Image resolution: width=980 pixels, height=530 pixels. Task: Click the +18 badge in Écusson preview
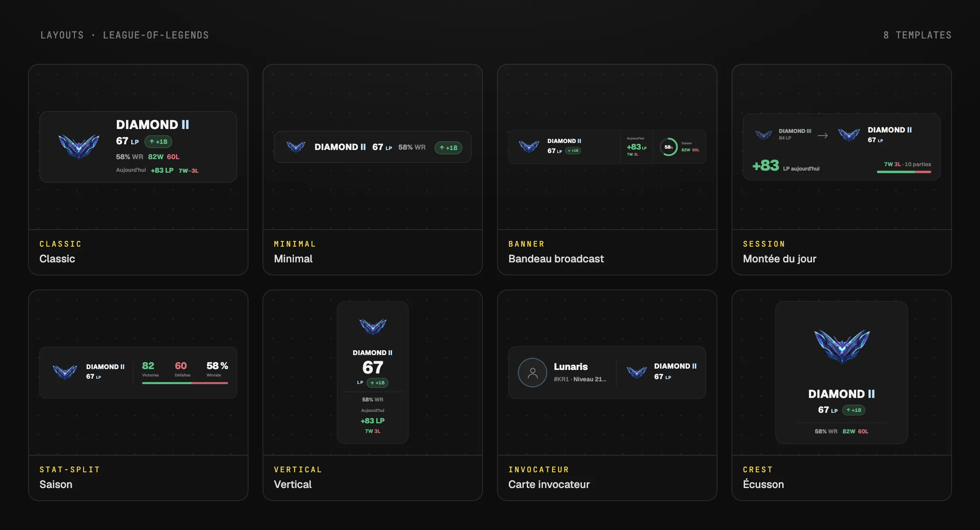point(854,410)
